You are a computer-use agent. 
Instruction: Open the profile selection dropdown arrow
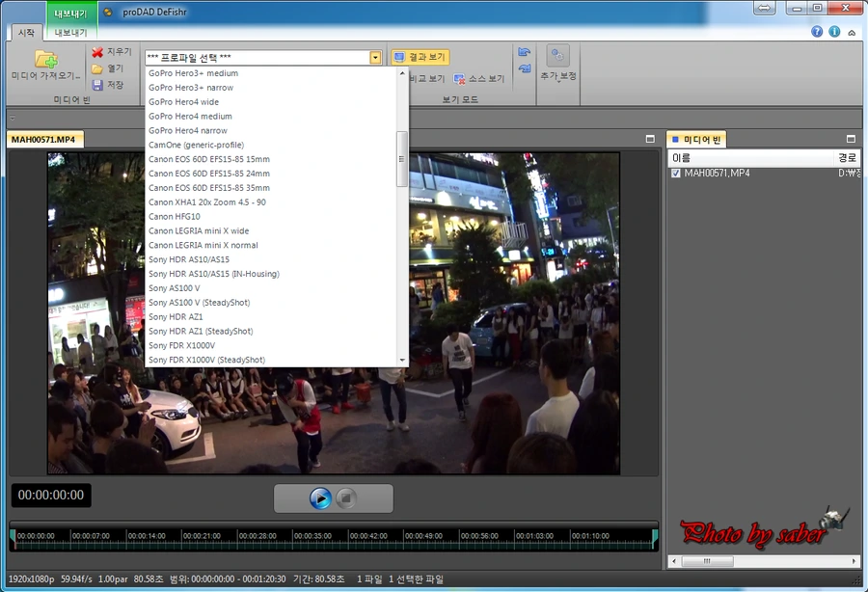375,58
